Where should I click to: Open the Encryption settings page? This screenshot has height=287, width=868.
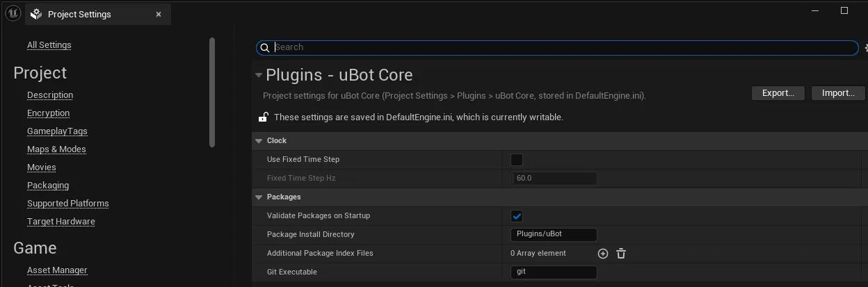click(49, 113)
